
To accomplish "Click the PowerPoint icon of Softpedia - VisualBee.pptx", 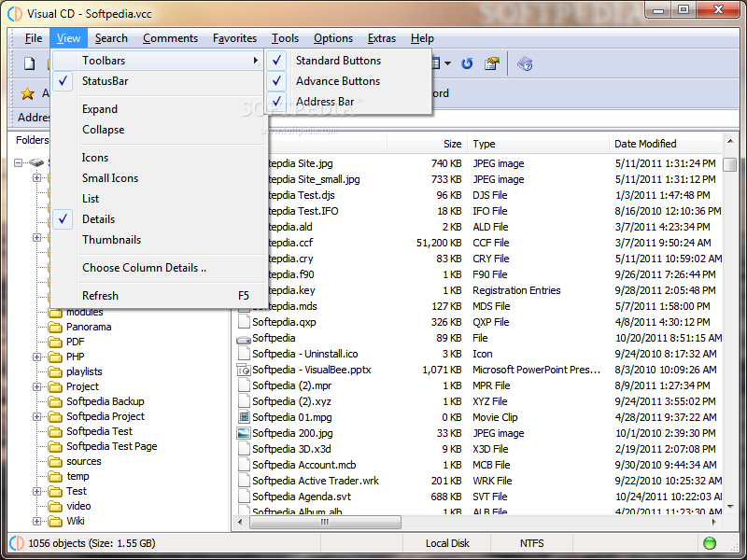I will [x=244, y=370].
